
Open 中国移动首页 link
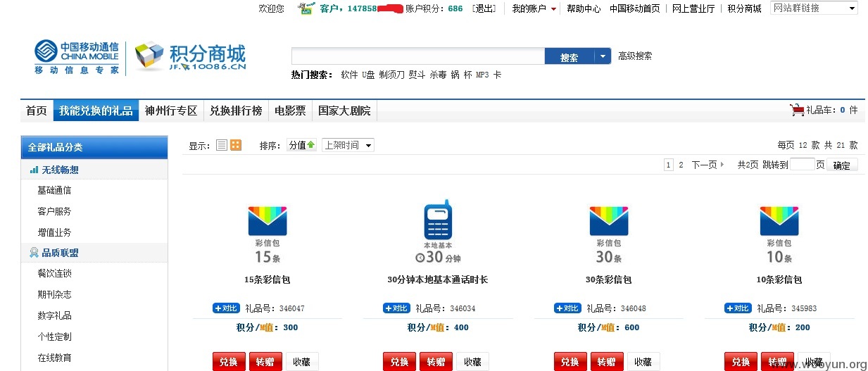[x=635, y=8]
